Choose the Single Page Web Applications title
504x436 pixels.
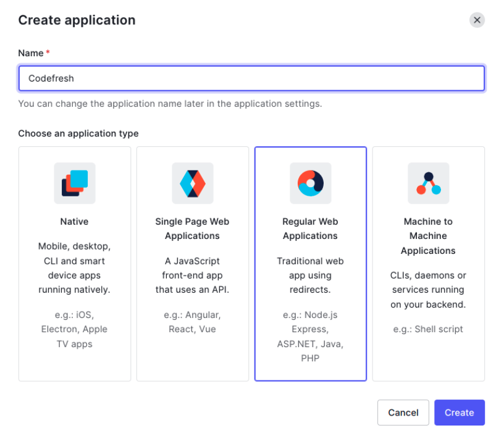pyautogui.click(x=192, y=228)
